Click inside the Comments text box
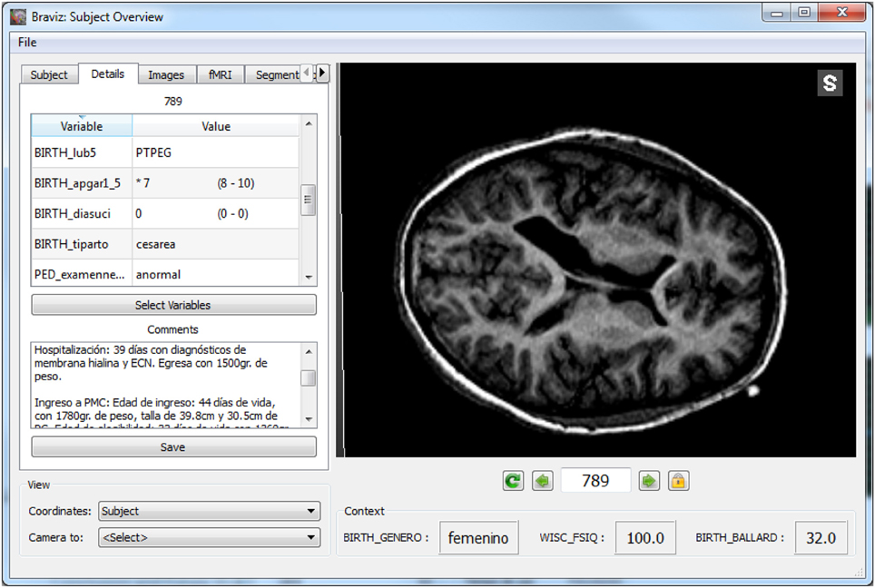 point(166,385)
